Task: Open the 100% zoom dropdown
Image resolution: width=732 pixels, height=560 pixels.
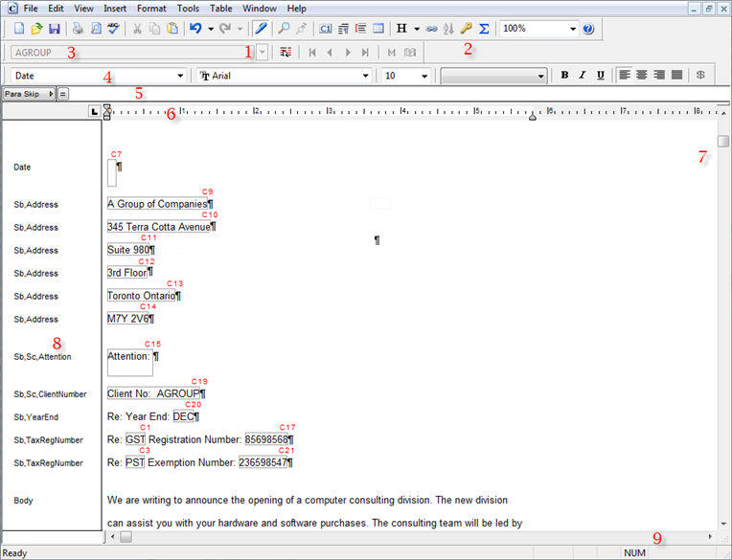Action: pos(573,29)
